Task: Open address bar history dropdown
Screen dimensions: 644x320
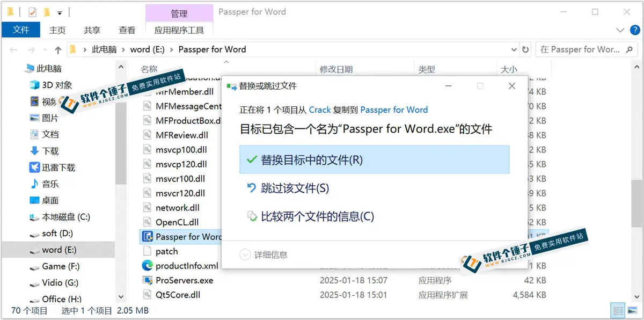Action: 514,49
